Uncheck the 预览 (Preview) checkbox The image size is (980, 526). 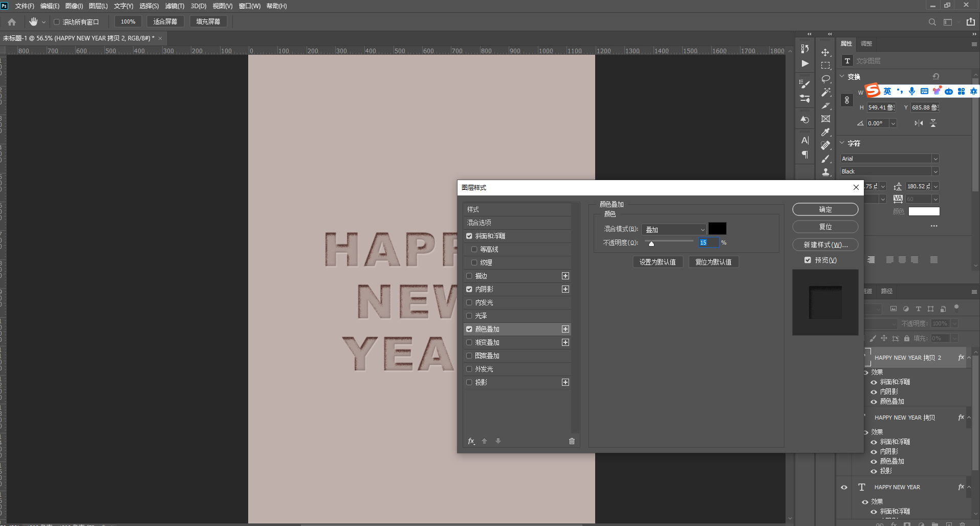pos(808,260)
